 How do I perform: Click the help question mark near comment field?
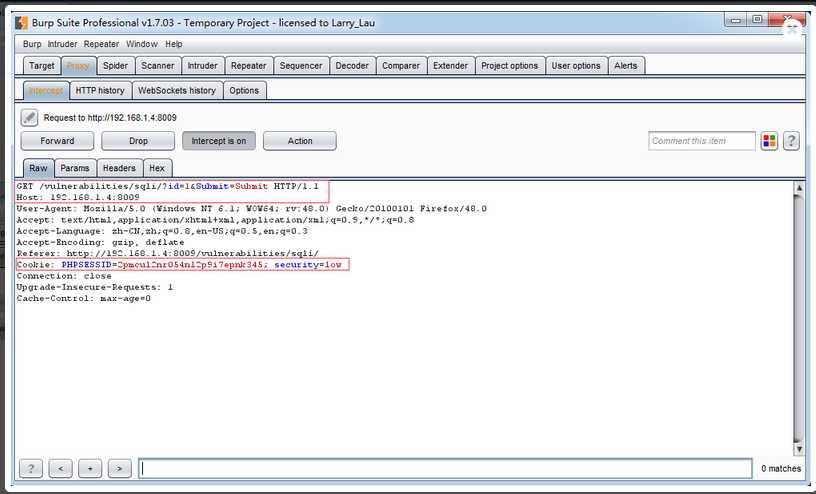tap(791, 141)
